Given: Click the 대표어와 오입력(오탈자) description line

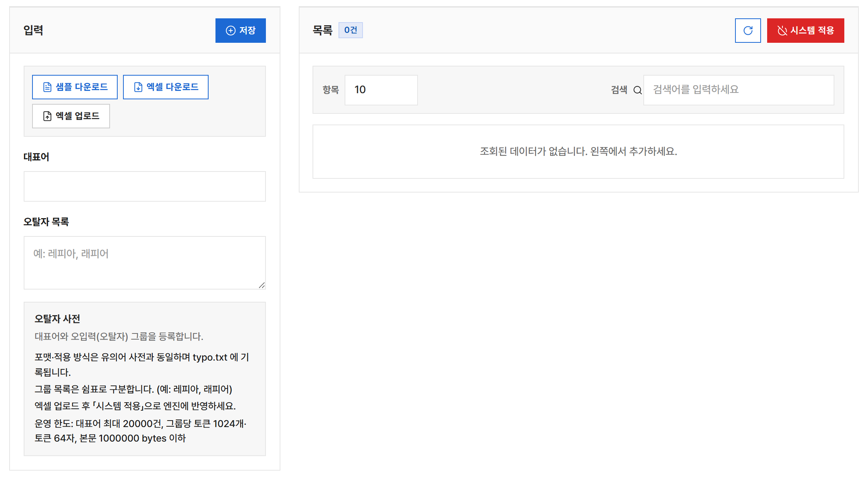Looking at the screenshot, I should coord(119,337).
